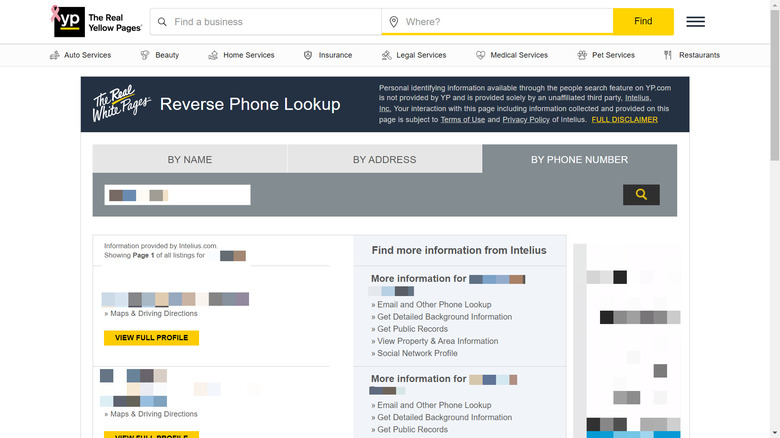Viewport: 780px width, 438px height.
Task: Click the Home Services icon
Action: click(x=213, y=55)
